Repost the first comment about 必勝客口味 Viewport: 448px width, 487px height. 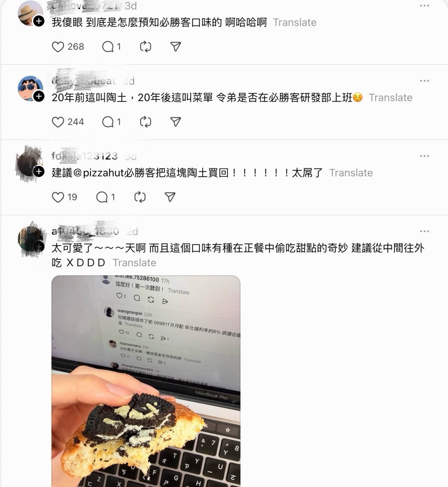tap(146, 47)
